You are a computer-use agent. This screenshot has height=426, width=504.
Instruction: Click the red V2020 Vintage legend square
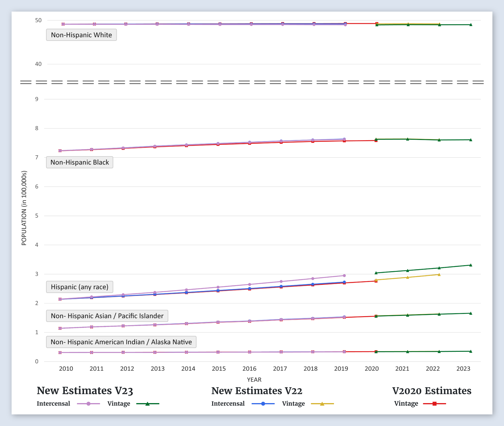[434, 404]
